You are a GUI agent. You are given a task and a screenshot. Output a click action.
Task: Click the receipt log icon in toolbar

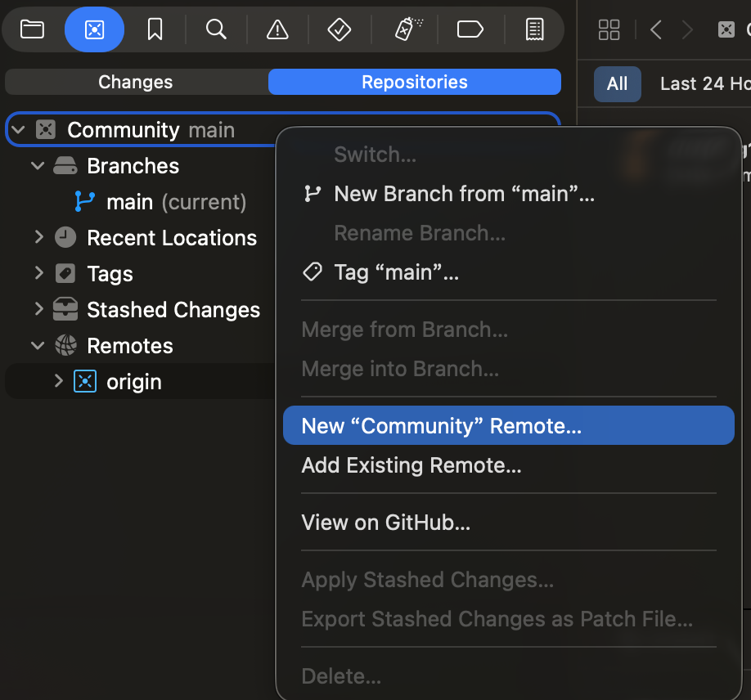(534, 29)
